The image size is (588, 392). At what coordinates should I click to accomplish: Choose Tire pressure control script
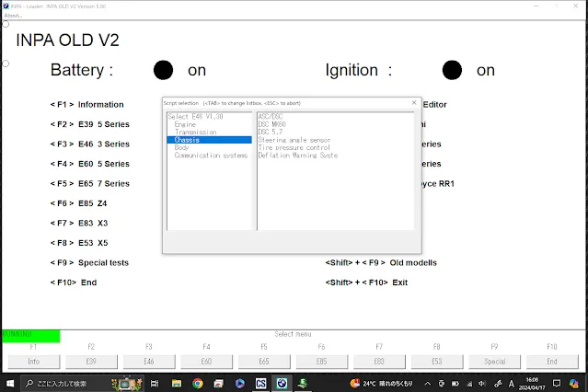[294, 147]
